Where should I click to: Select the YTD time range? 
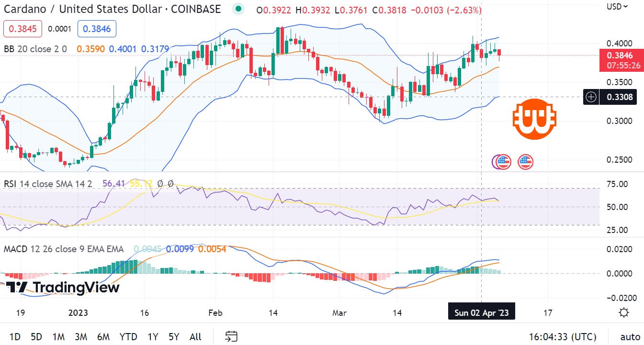128,336
